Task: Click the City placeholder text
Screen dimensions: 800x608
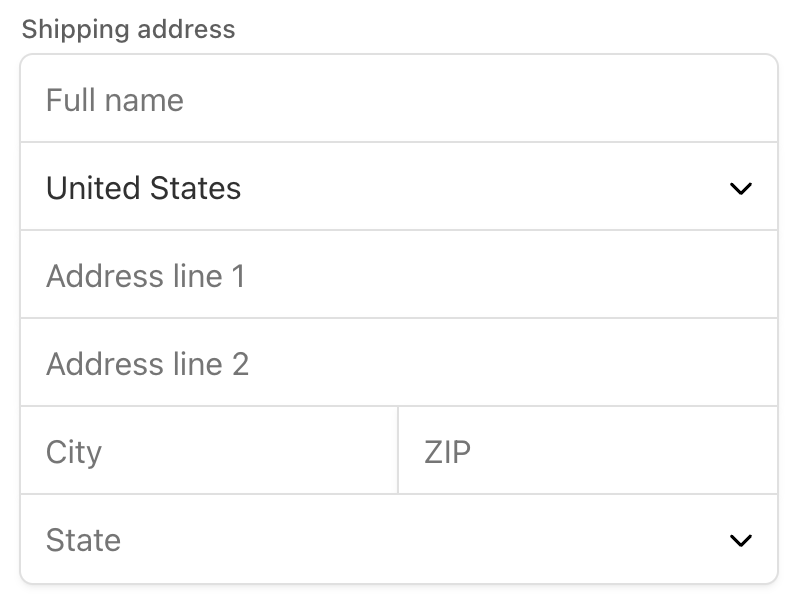Action: tap(74, 452)
